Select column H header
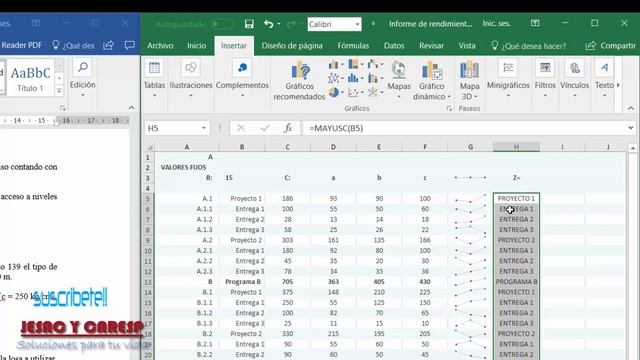Screen dimensions: 640x360 tap(516, 147)
